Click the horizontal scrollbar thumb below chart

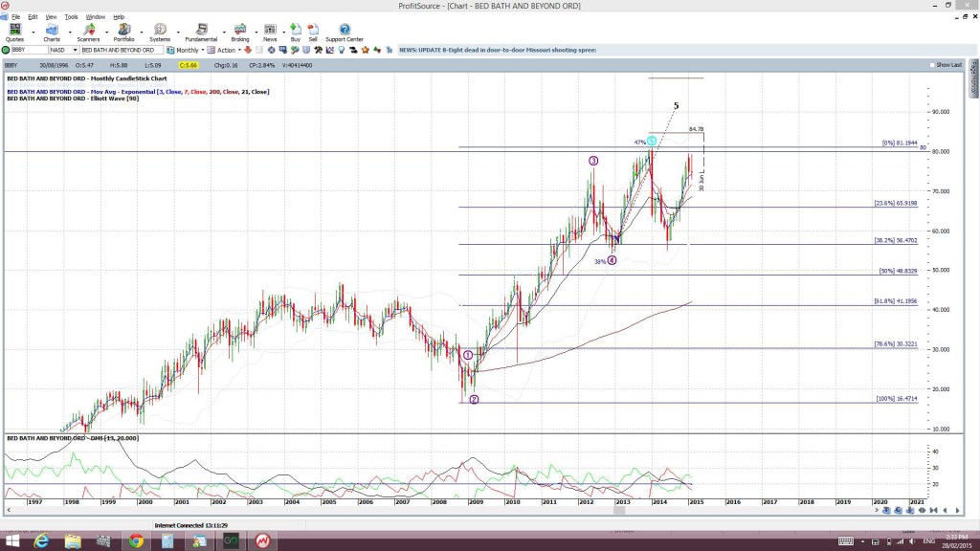[619, 511]
